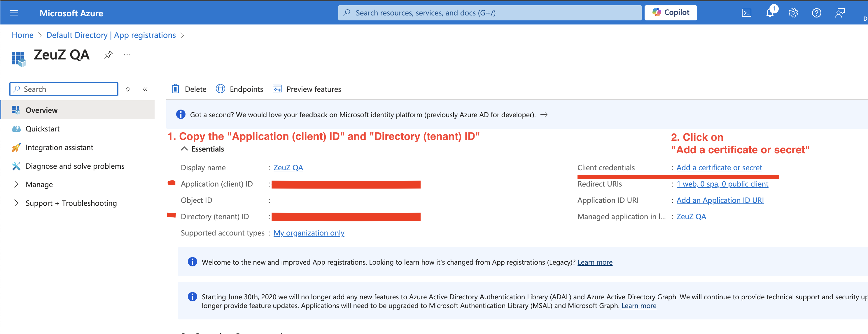Open Default Directory App registrations breadcrumb
Image resolution: width=868 pixels, height=334 pixels.
pos(111,35)
